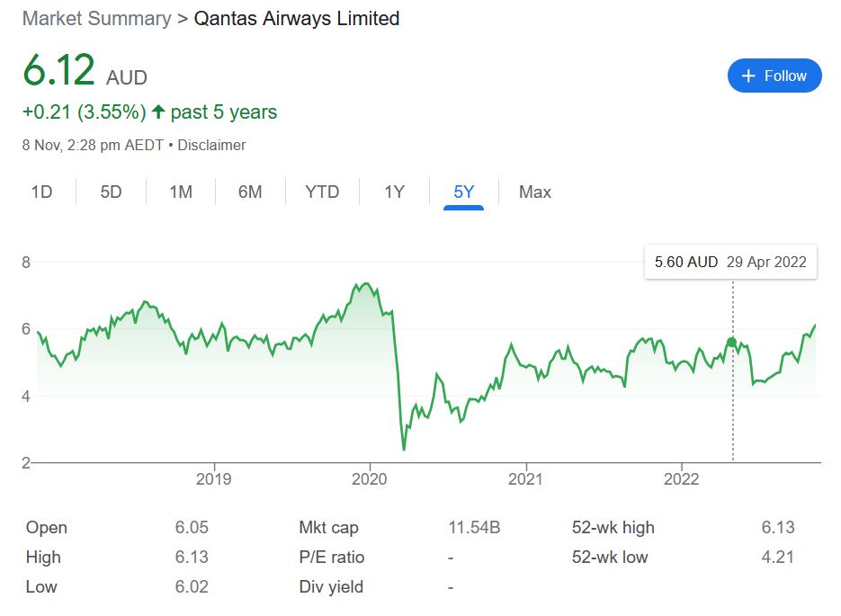
Task: Select the 5Y range tab
Action: click(x=463, y=192)
